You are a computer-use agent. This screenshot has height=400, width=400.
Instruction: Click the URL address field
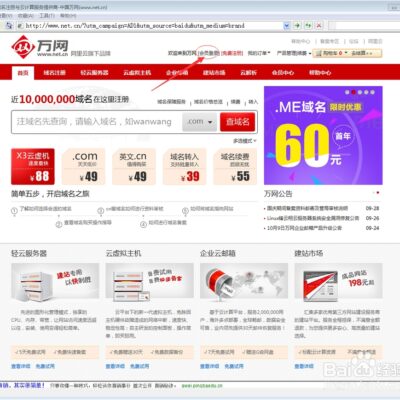pos(150,25)
